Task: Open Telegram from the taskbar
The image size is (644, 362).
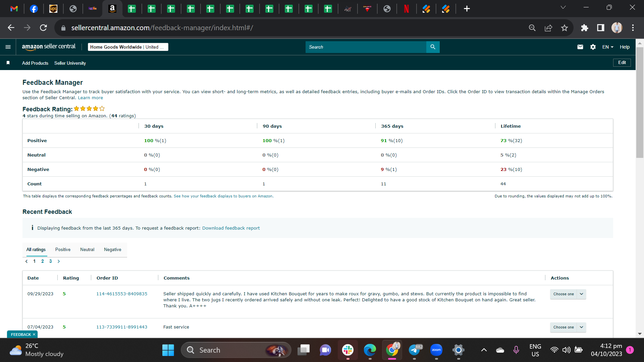Action: (x=415, y=350)
